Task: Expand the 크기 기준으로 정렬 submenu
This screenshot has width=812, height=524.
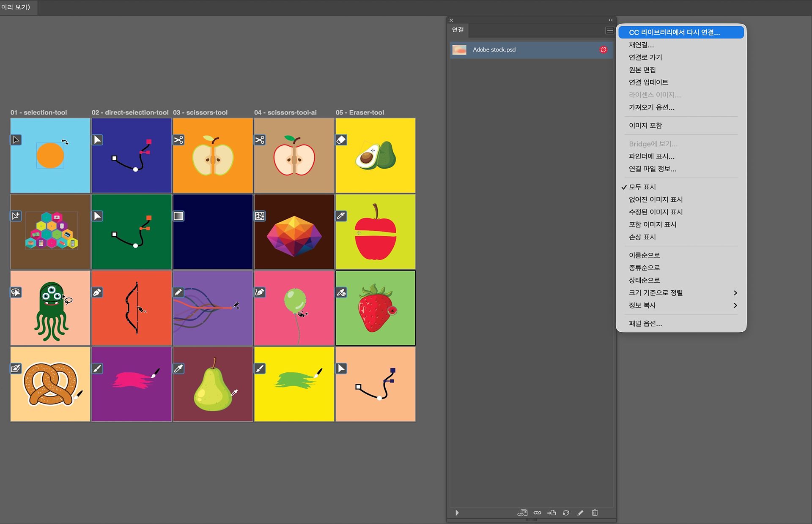Action: click(681, 293)
